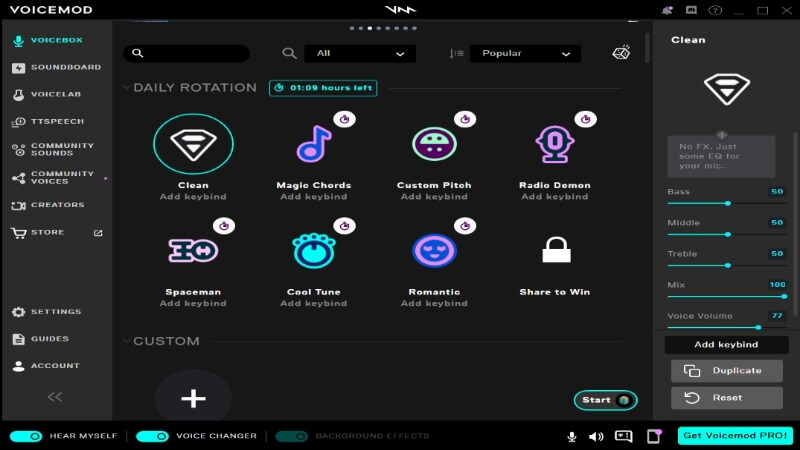Select the Magic Chords voice

click(314, 144)
